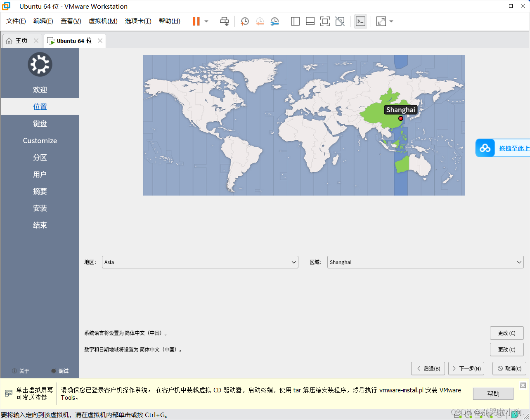
Task: Open the power options dropdown arrow
Action: pos(206,21)
